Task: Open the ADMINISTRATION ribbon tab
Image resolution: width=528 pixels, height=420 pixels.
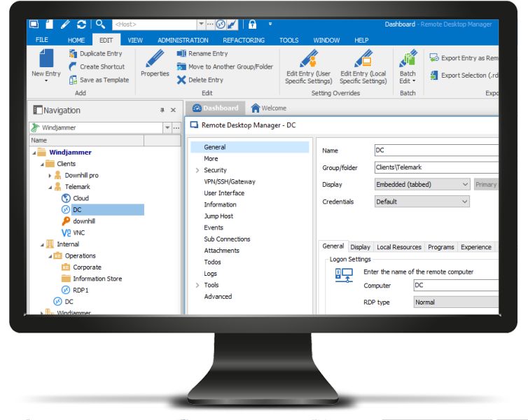Action: (x=183, y=40)
